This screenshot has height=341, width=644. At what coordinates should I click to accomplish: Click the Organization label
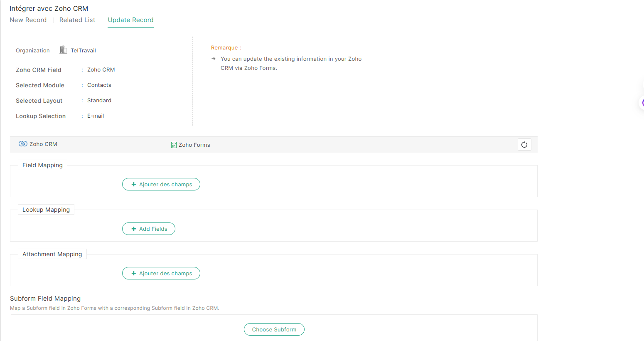pyautogui.click(x=33, y=51)
